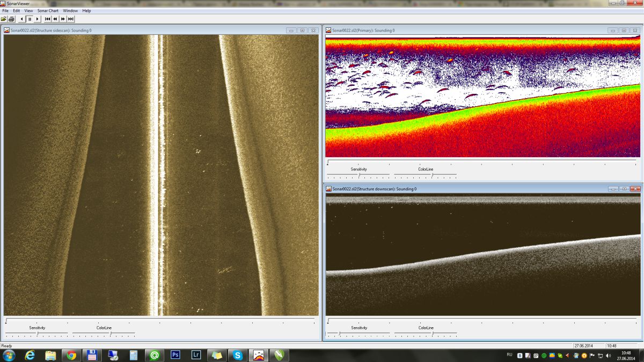Open Photoshop from the taskbar
644x362 pixels.
click(x=175, y=355)
